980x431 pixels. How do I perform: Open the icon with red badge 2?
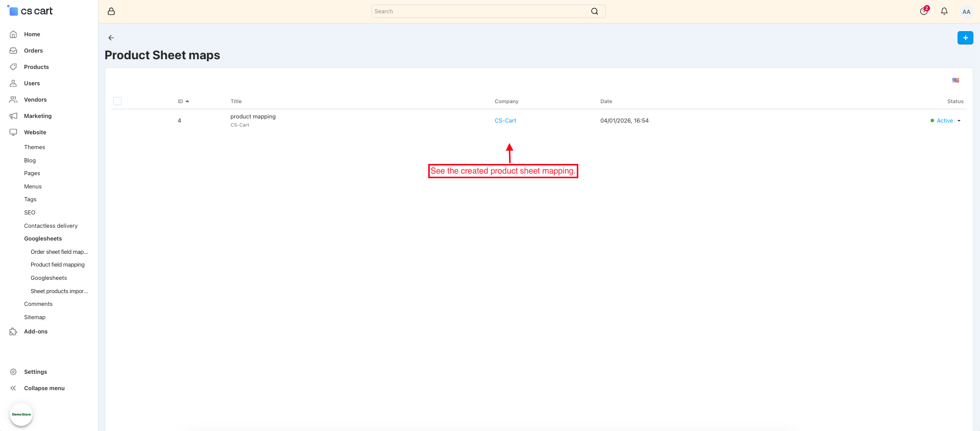coord(924,11)
